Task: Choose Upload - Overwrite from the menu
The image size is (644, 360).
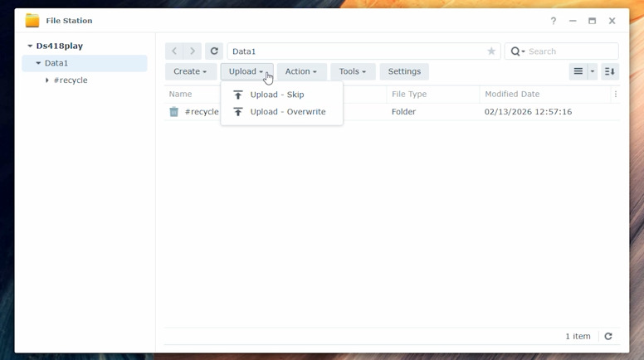Action: click(282, 112)
